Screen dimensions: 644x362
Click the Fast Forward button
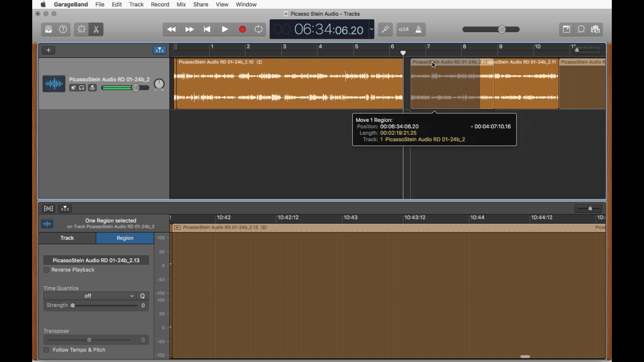(x=190, y=29)
